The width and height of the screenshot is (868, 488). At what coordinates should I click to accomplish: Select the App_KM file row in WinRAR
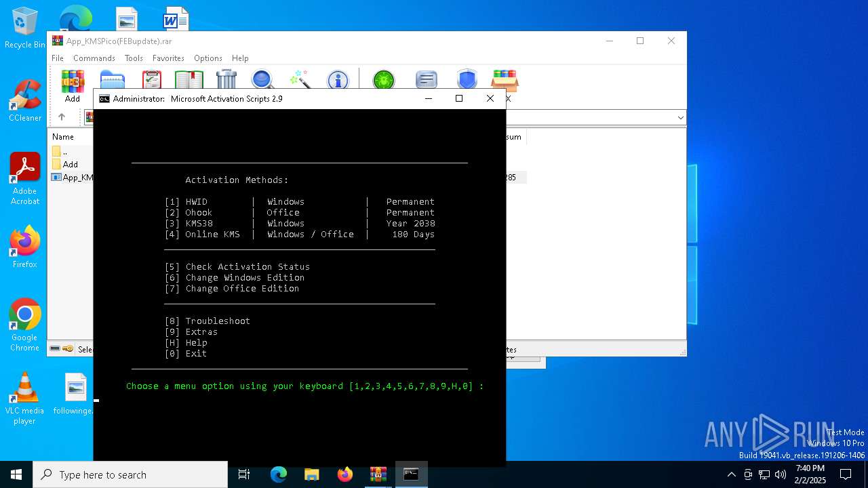(x=72, y=178)
